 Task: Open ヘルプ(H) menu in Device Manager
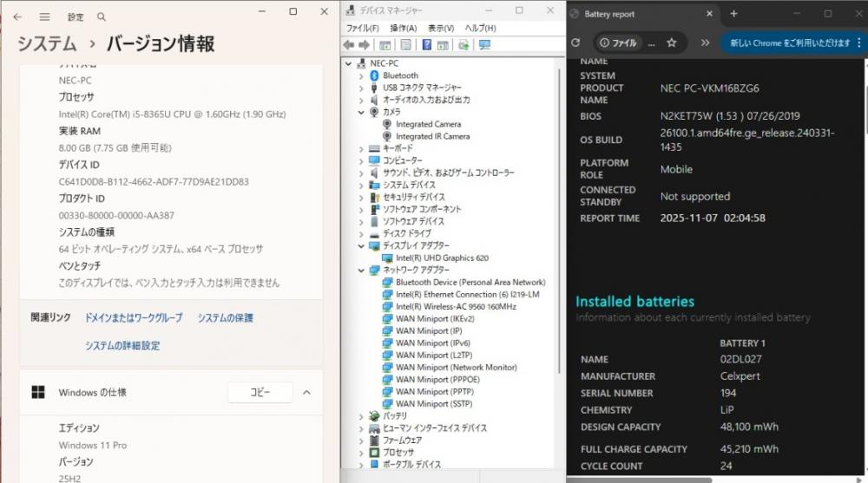tap(481, 29)
